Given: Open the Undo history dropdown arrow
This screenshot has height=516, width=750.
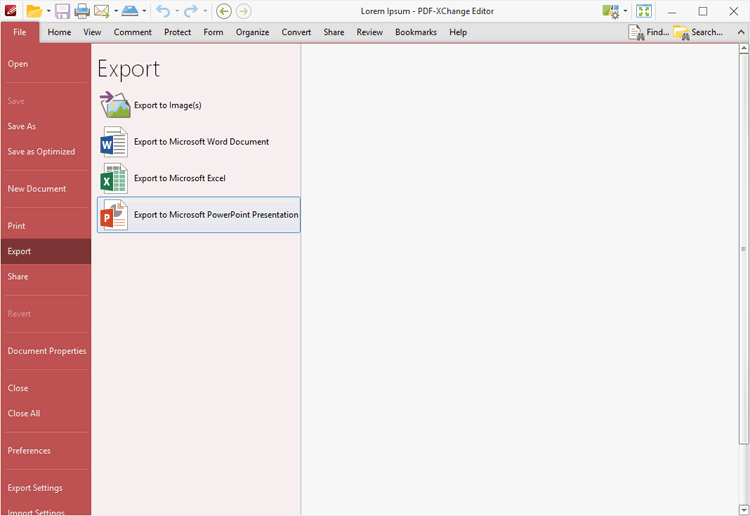Looking at the screenshot, I should [177, 11].
